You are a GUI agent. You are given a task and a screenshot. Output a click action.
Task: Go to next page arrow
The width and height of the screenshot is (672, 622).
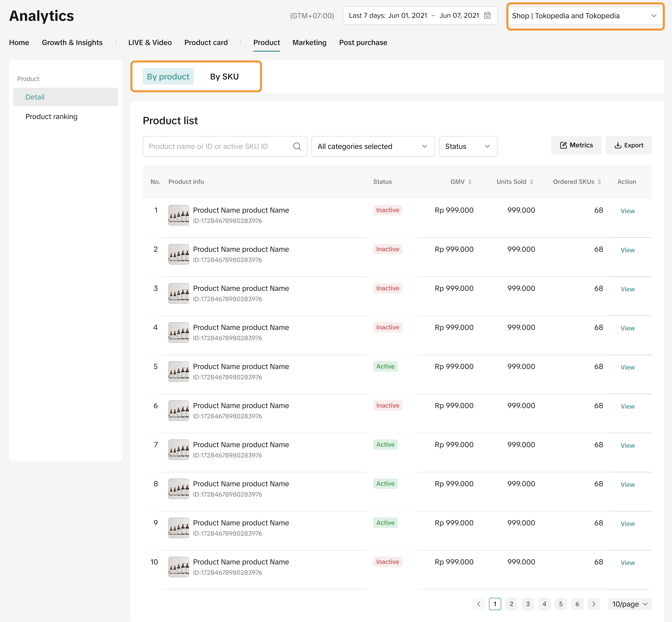pos(594,604)
